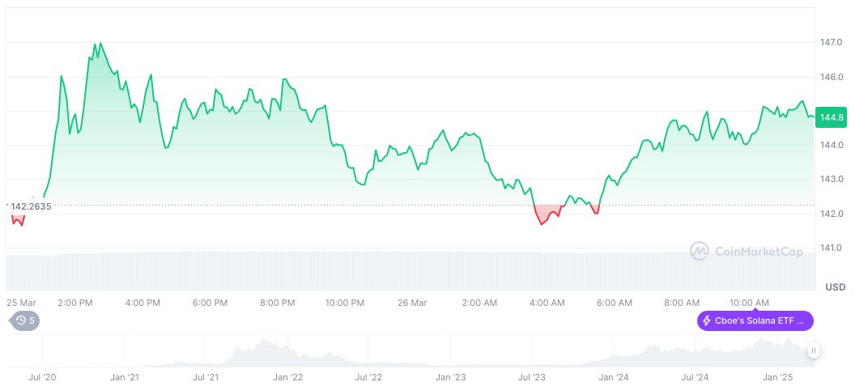
Task: Click the 147.0 price axis label
Action: (832, 42)
